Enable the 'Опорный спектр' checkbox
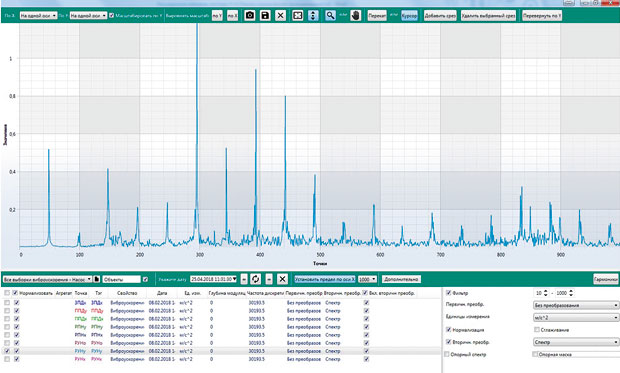This screenshot has height=373, width=620. 447,354
